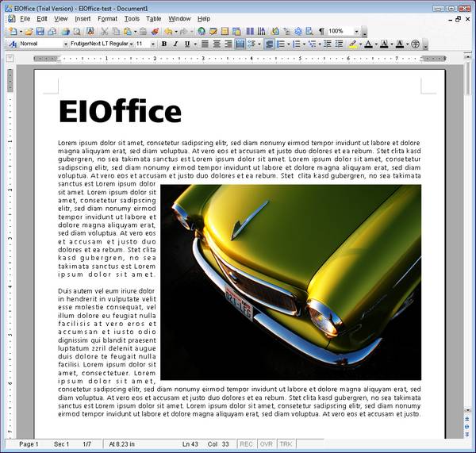Open the Help menu

point(204,19)
